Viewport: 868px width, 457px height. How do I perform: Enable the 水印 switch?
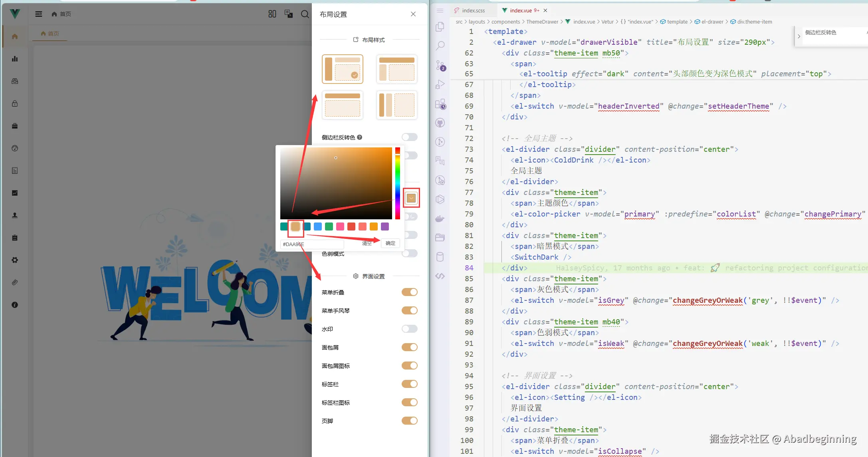(409, 329)
